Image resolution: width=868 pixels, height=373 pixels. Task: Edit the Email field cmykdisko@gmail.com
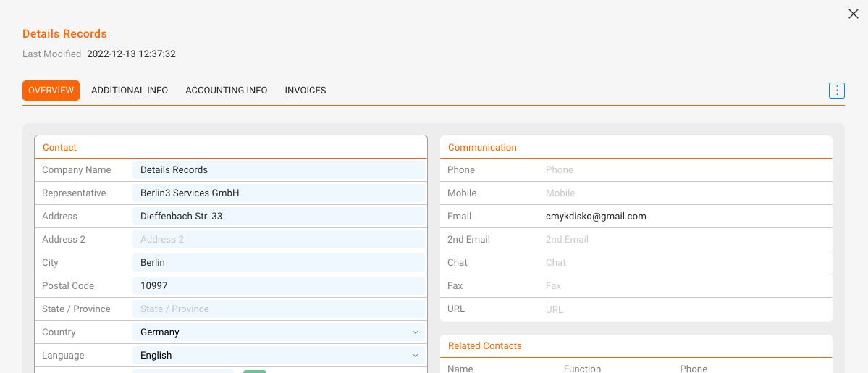[686, 216]
